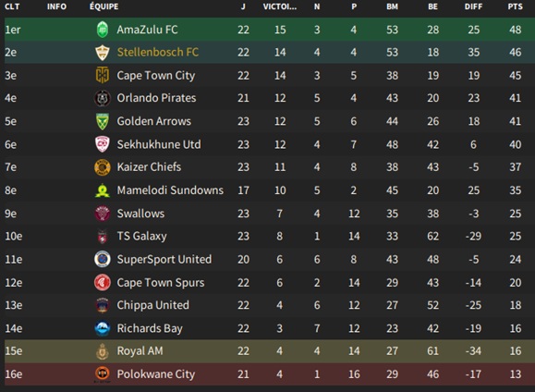Image resolution: width=535 pixels, height=392 pixels.
Task: Click the Orlando Pirates badge
Action: (103, 98)
